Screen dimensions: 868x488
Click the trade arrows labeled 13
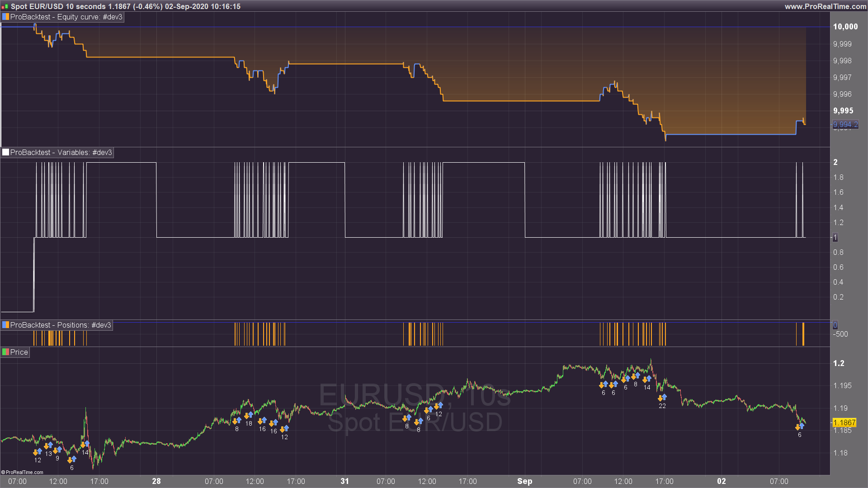point(48,446)
